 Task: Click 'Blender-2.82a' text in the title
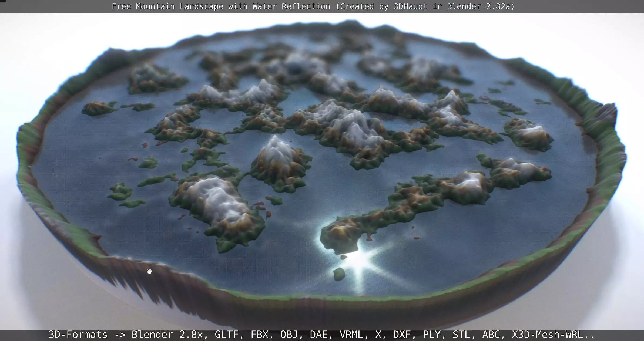pos(479,6)
